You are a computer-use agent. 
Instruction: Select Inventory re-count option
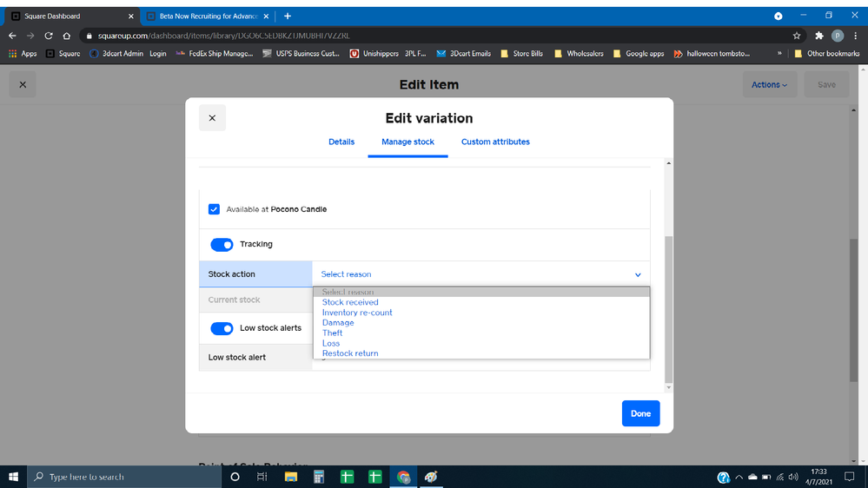357,313
